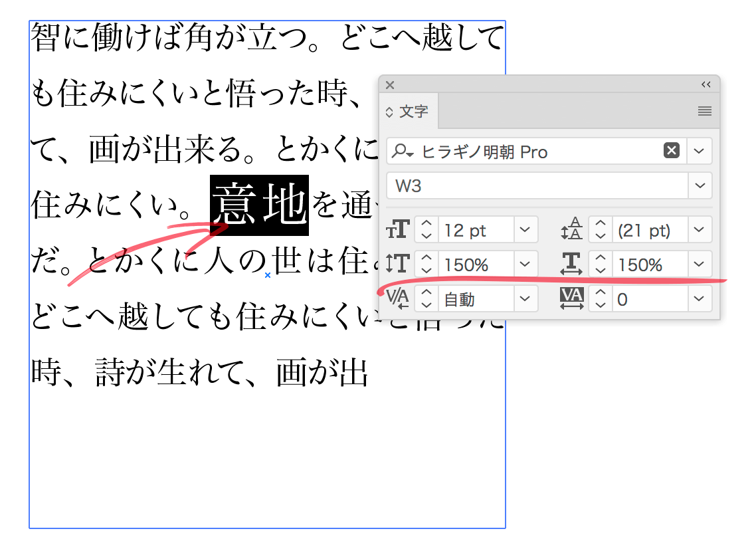Open the W3 font style dropdown
This screenshot has width=756, height=549.
point(699,185)
